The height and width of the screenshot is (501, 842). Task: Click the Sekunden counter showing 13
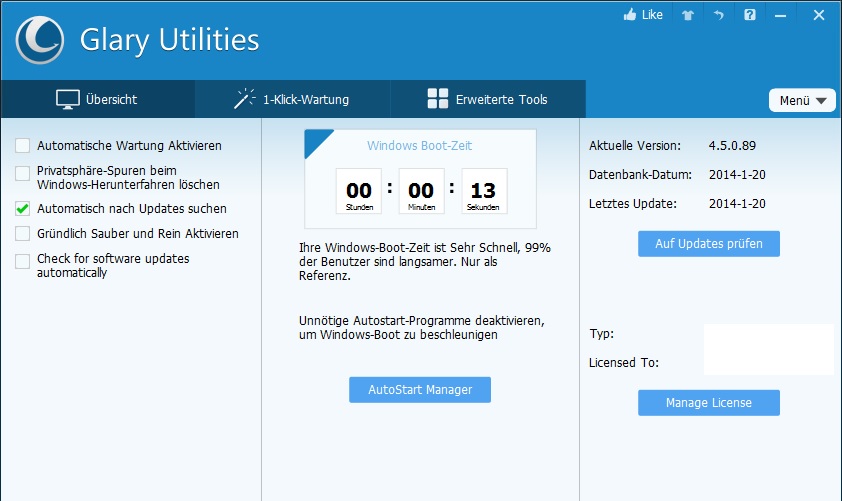click(x=484, y=191)
